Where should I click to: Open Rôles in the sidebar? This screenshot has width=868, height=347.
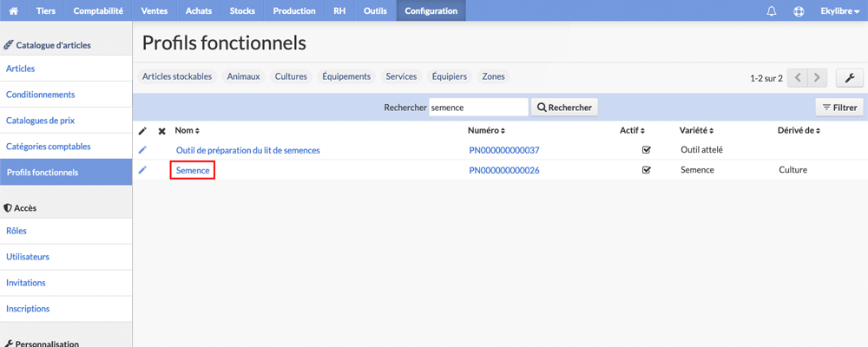[x=66, y=231]
